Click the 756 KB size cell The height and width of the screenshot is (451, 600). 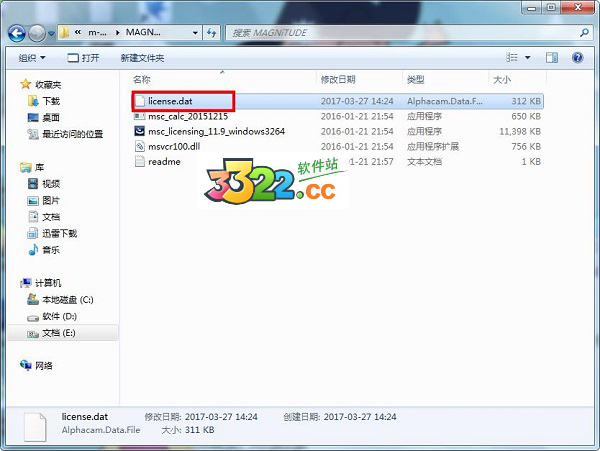pos(526,147)
